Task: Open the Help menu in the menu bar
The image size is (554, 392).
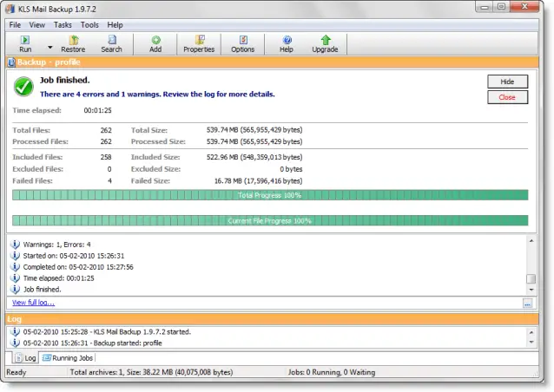Action: [115, 24]
